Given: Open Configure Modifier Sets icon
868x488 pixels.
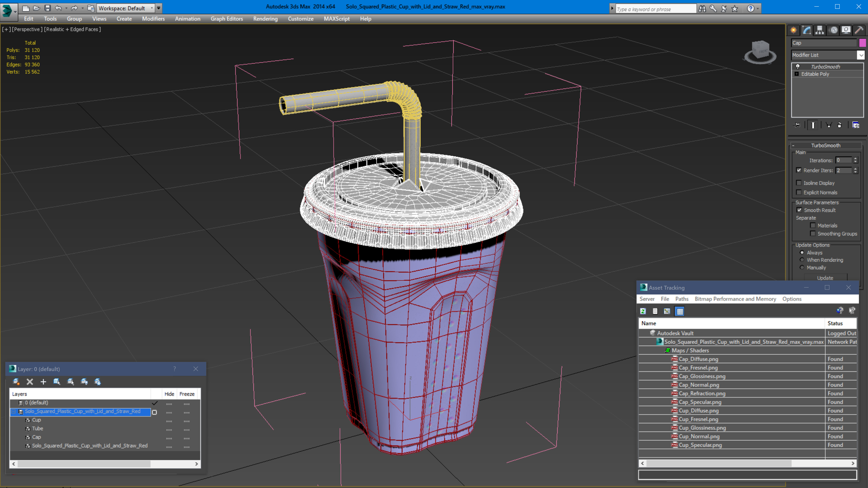Looking at the screenshot, I should 856,125.
